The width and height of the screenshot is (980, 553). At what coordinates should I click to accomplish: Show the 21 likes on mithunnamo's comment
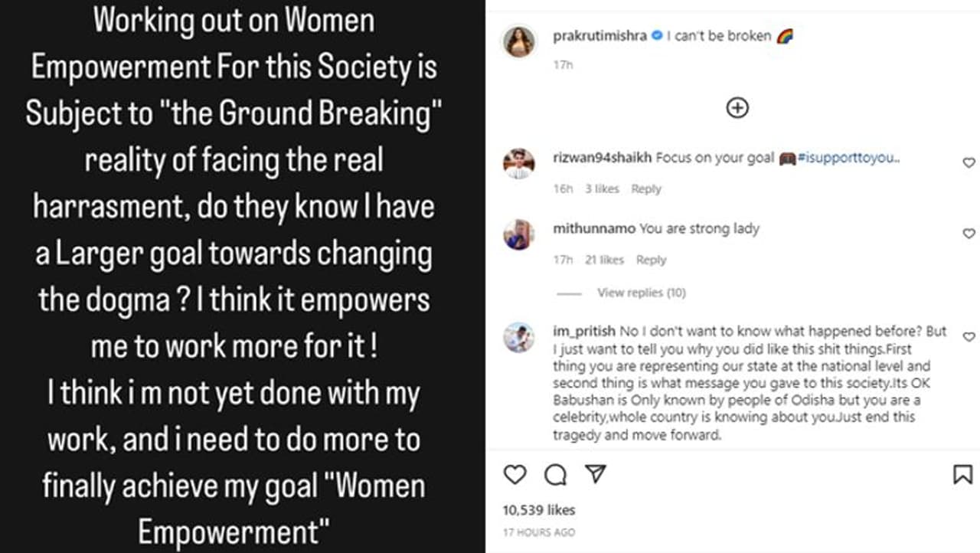tap(604, 260)
